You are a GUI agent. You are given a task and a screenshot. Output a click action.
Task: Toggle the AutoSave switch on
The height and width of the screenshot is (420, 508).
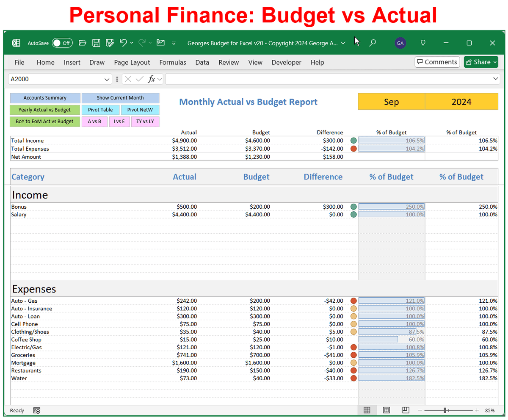tap(62, 43)
